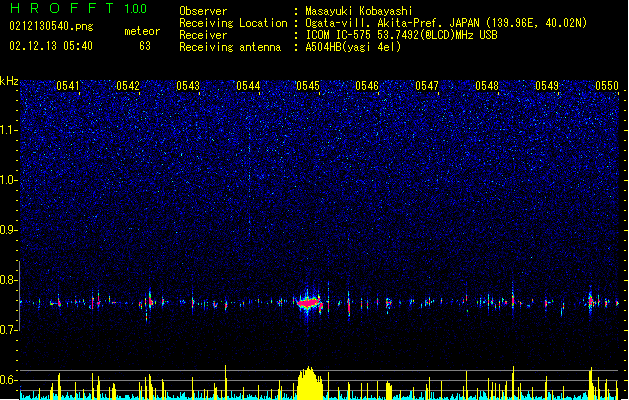This screenshot has height=400, width=629.
Task: Click the 1.1 kHz axis label
Action: pos(8,130)
